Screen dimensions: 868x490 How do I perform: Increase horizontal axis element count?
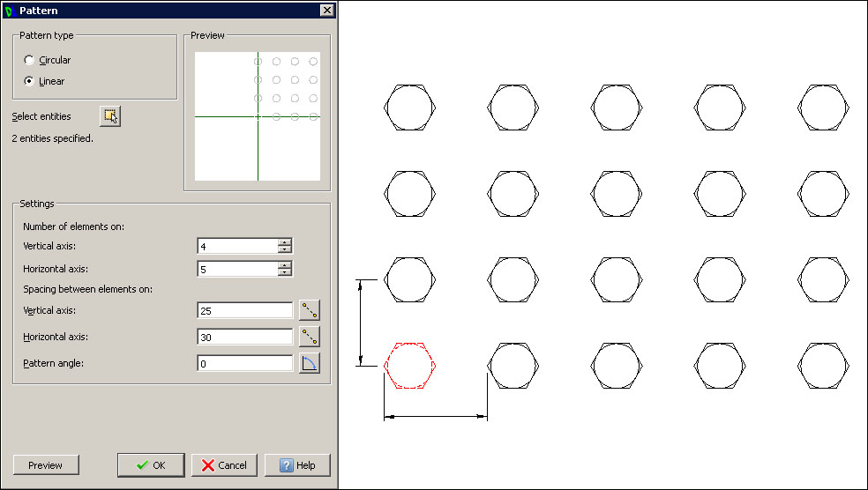285,265
